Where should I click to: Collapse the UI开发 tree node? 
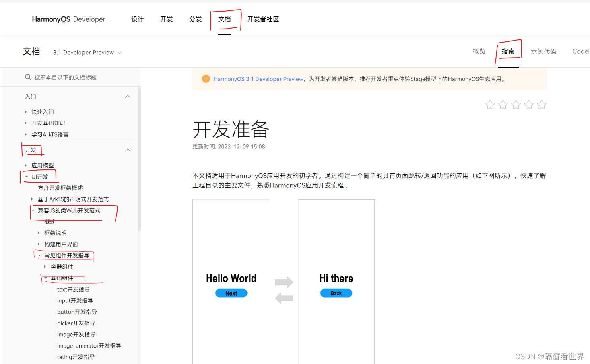(x=26, y=177)
